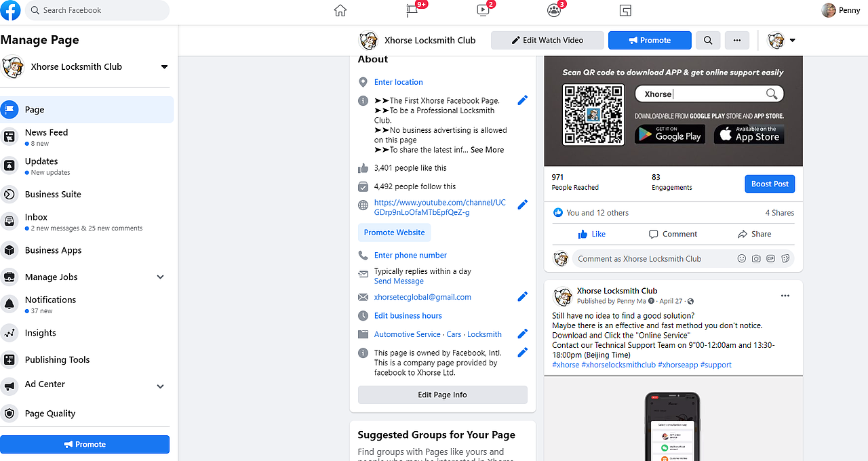Open the Groups tab icon
This screenshot has width=868, height=461.
[x=554, y=10]
